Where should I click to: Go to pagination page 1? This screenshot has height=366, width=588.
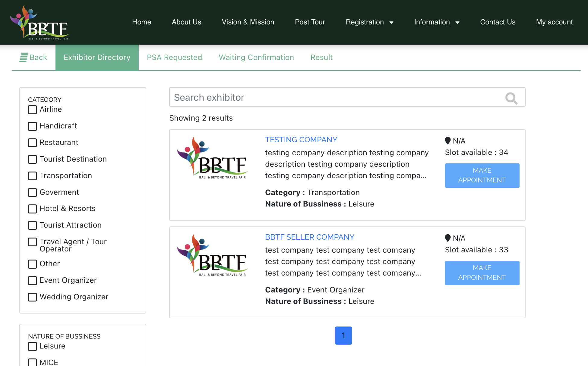[343, 335]
